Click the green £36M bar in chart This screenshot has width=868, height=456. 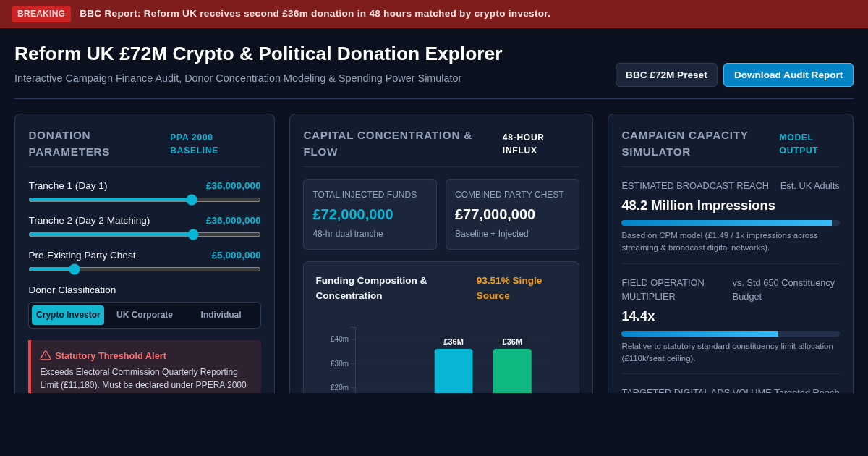pos(512,371)
